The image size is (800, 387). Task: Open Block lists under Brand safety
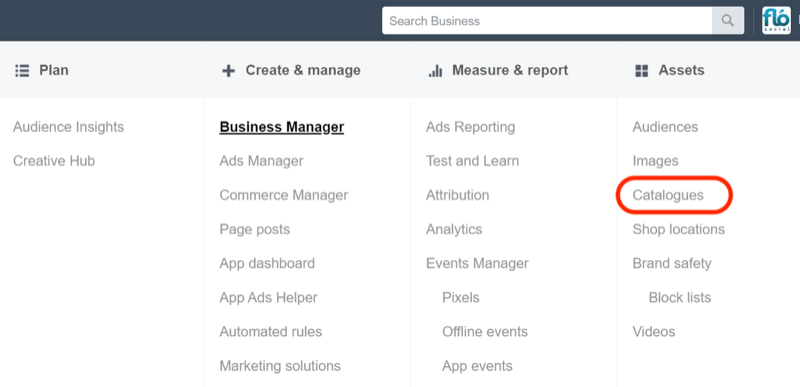(680, 297)
